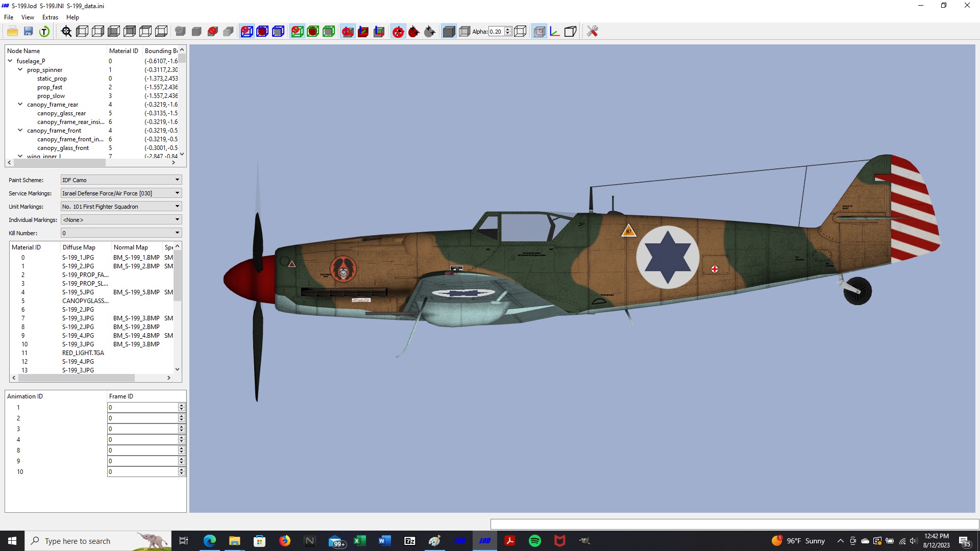Open the Help menu
This screenshot has width=980, height=551.
(72, 17)
